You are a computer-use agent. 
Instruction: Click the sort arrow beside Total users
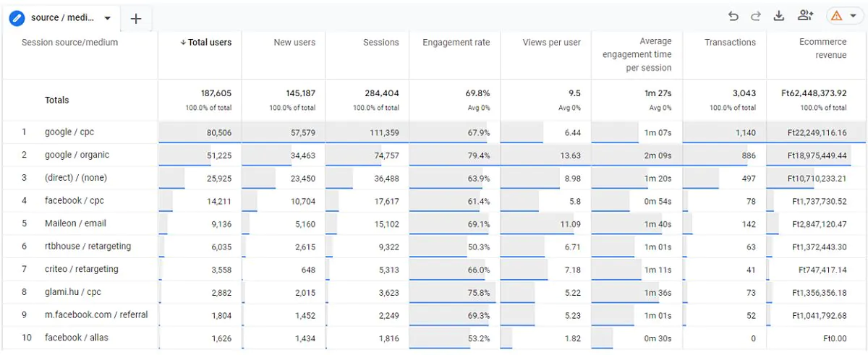(184, 43)
